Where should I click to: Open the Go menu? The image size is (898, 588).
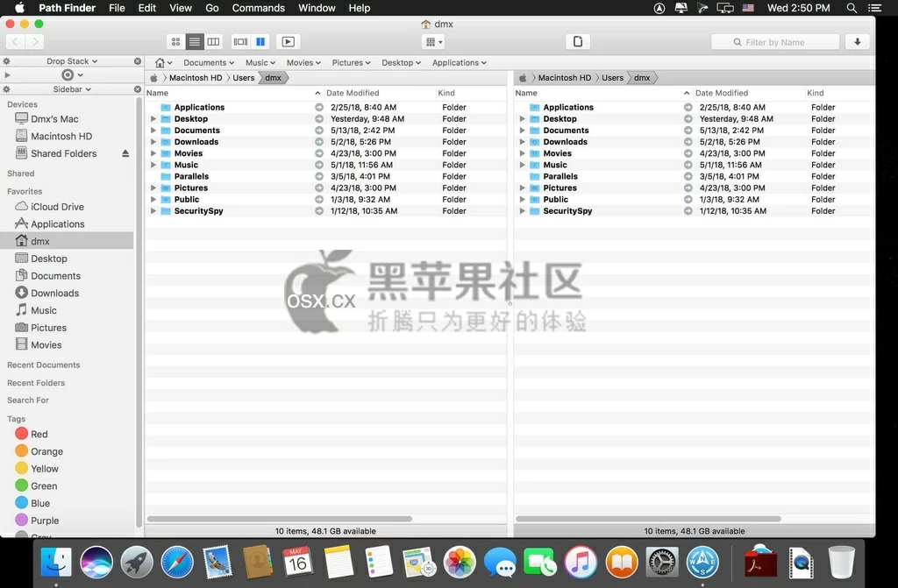pos(212,8)
